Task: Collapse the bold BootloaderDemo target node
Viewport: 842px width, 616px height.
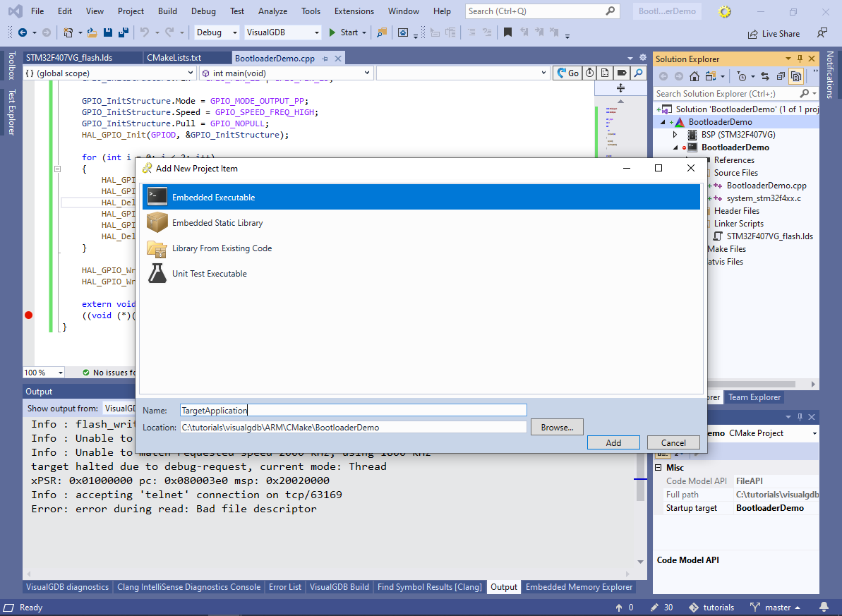Action: [675, 147]
